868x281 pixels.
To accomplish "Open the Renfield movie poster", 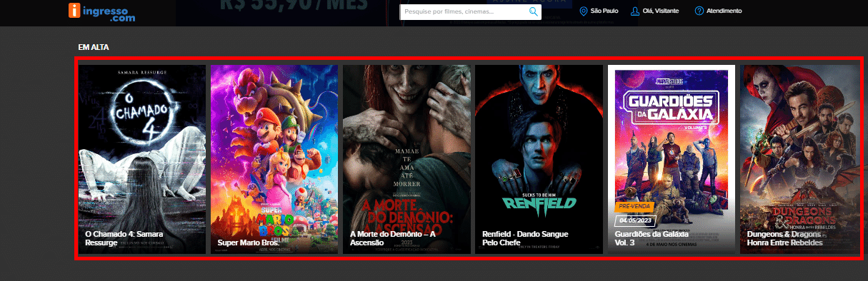I will point(539,159).
